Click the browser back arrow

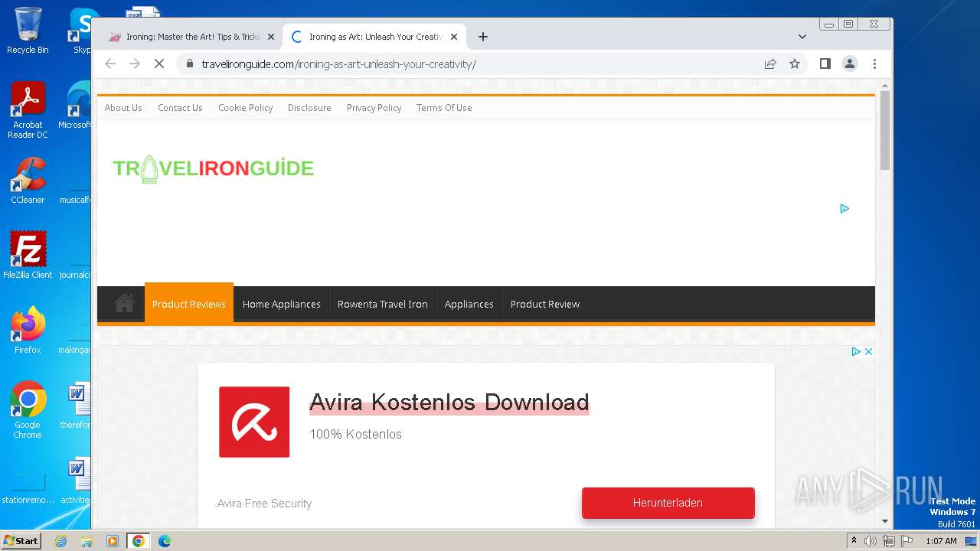pyautogui.click(x=110, y=64)
